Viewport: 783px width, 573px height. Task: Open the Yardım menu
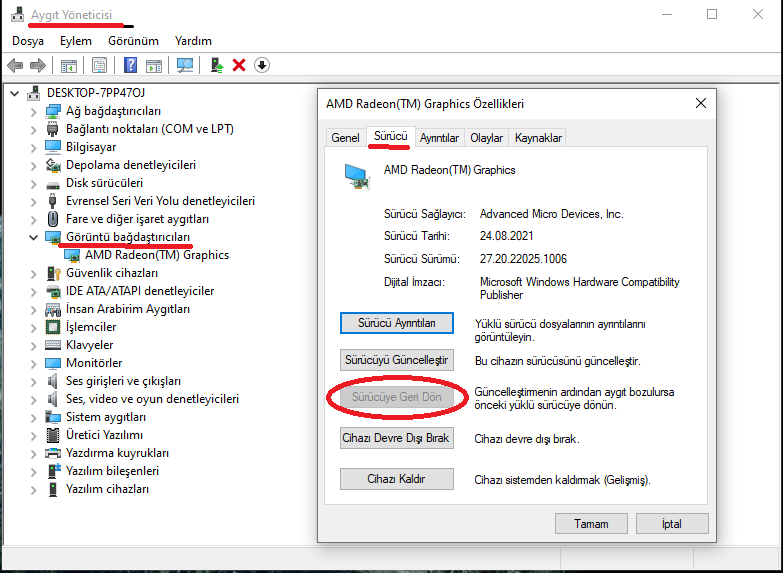coord(193,41)
